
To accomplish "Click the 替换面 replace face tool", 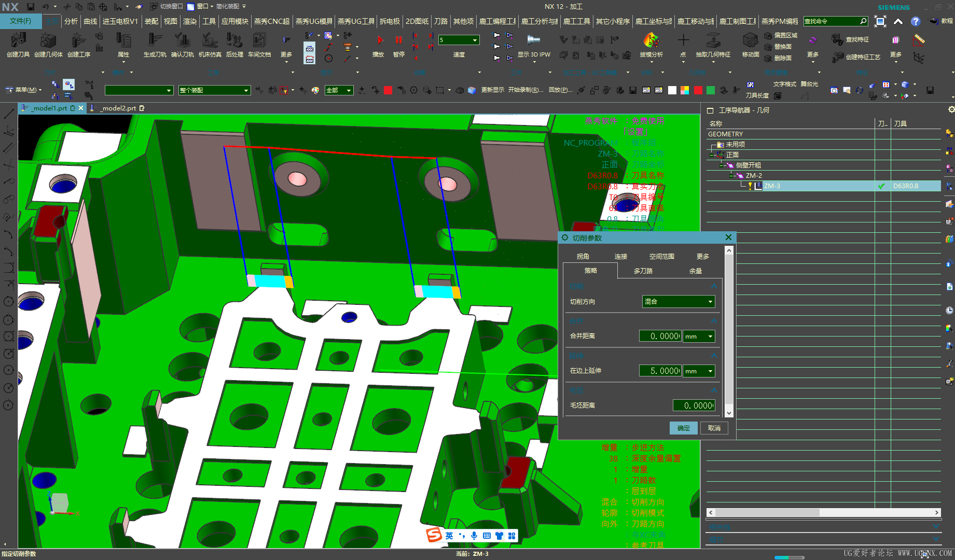I will pos(778,47).
